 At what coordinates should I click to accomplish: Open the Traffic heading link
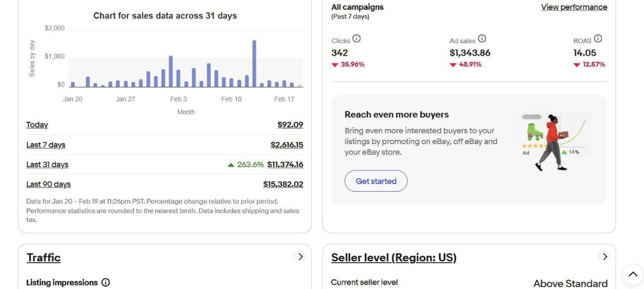point(44,258)
